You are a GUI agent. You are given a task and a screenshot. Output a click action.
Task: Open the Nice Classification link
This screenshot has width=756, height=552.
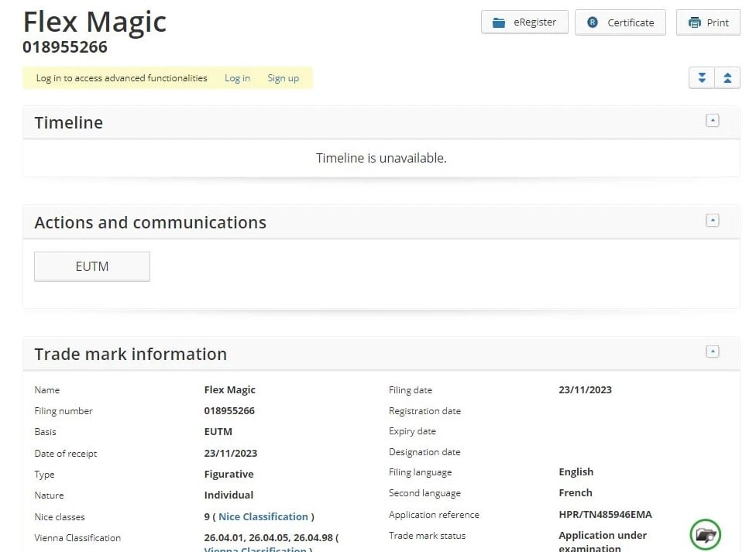point(263,516)
